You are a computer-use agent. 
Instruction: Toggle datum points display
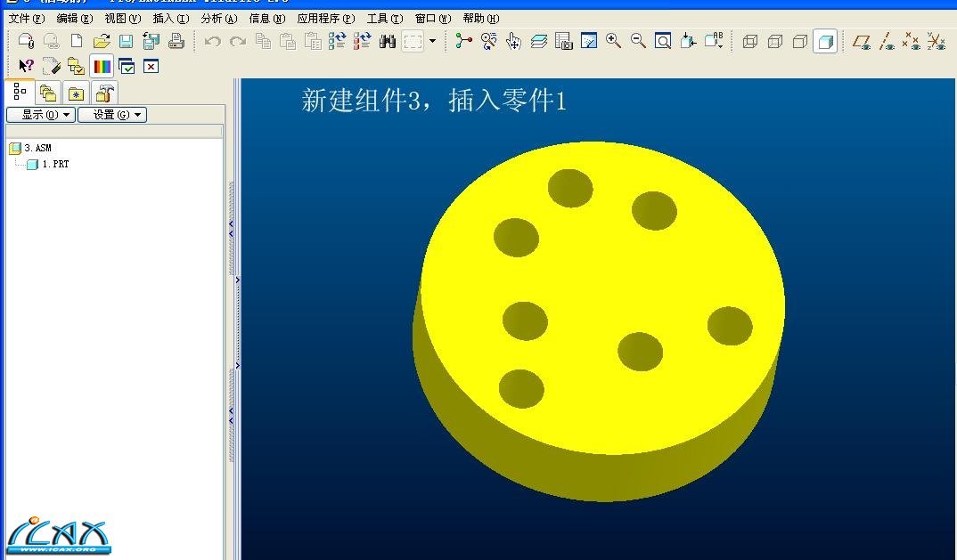912,42
